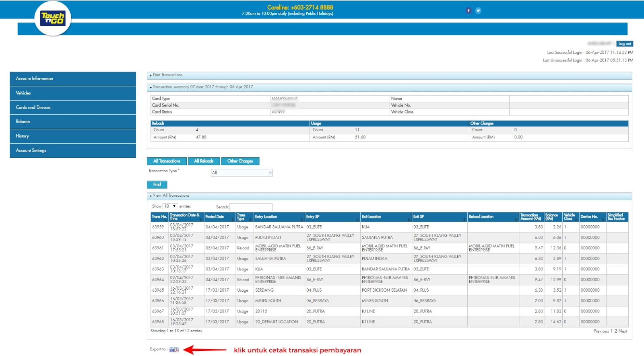The height and width of the screenshot is (356, 644).
Task: Open Vehicles menu item
Action: point(73,93)
